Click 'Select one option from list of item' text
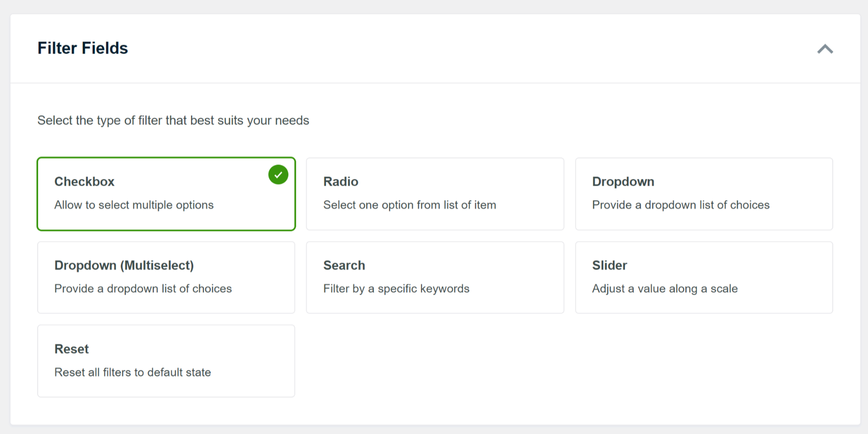Image resolution: width=868 pixels, height=434 pixels. tap(410, 205)
